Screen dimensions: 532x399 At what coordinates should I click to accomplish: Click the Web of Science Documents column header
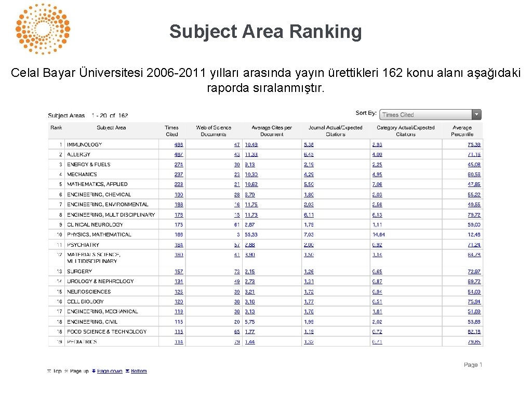tap(214, 130)
